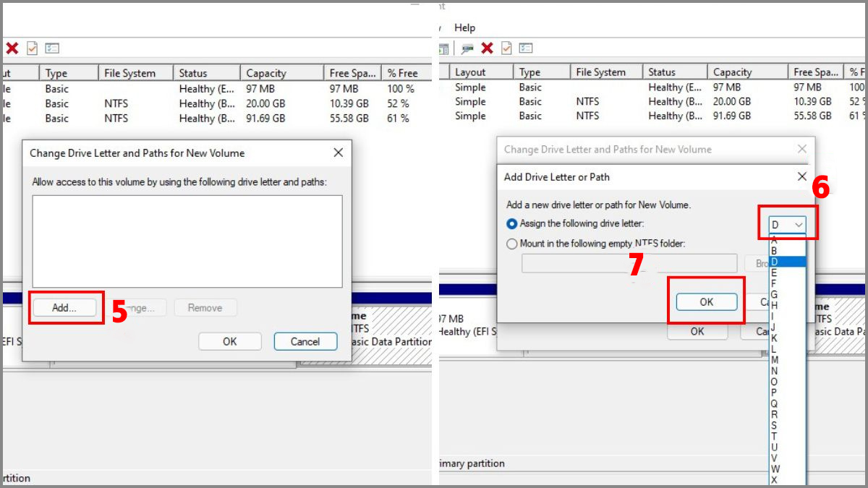
Task: Click the connect drive icon in right window toolbar
Action: click(x=467, y=48)
